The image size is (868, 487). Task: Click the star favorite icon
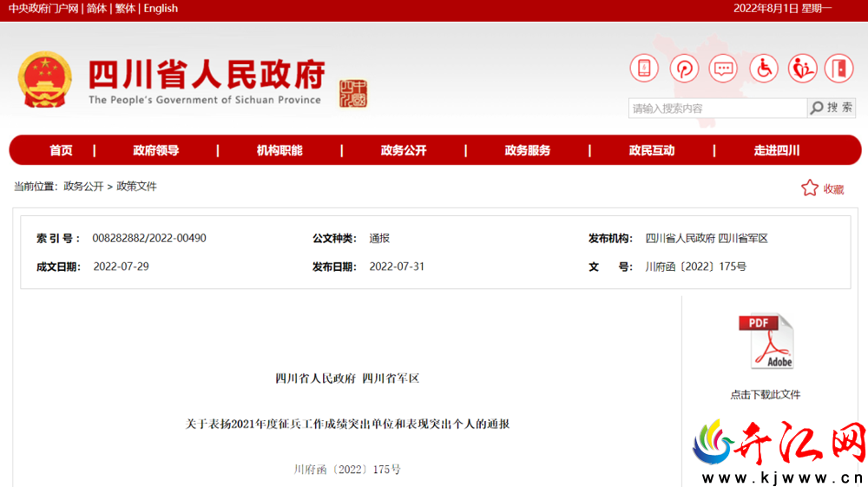click(x=809, y=188)
